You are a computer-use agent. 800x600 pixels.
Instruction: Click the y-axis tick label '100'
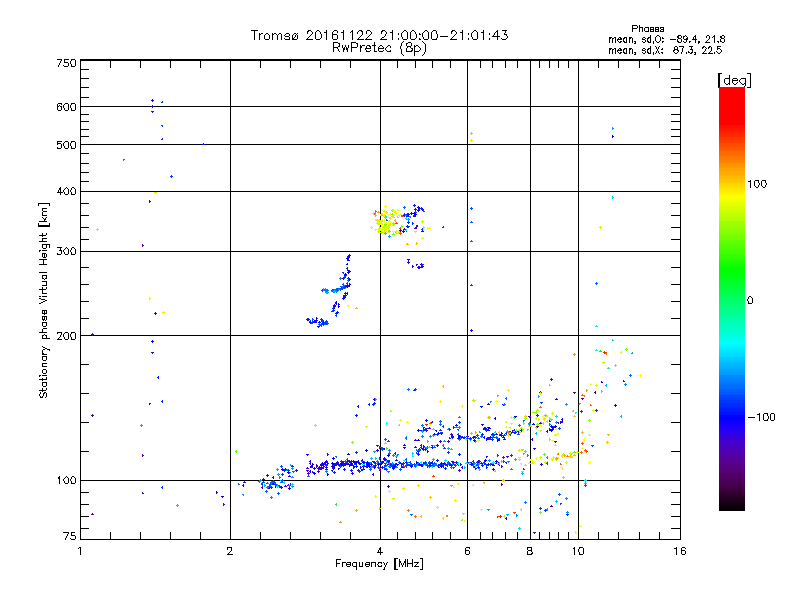(x=66, y=481)
